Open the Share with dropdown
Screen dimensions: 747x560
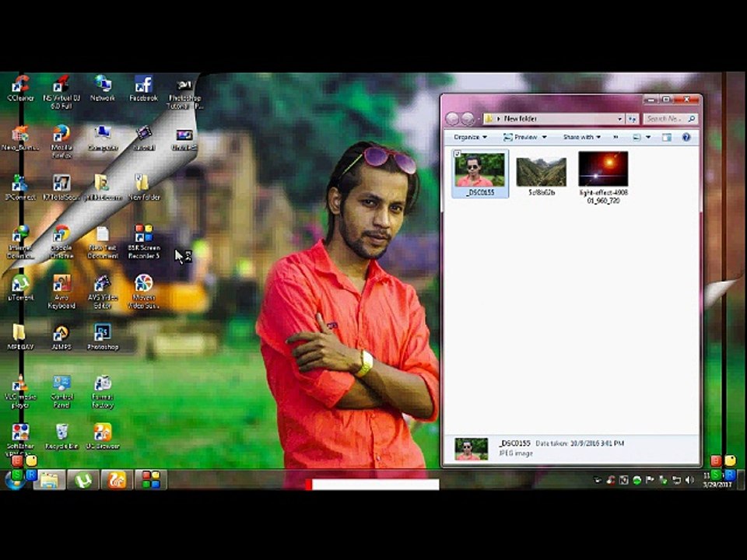click(582, 137)
